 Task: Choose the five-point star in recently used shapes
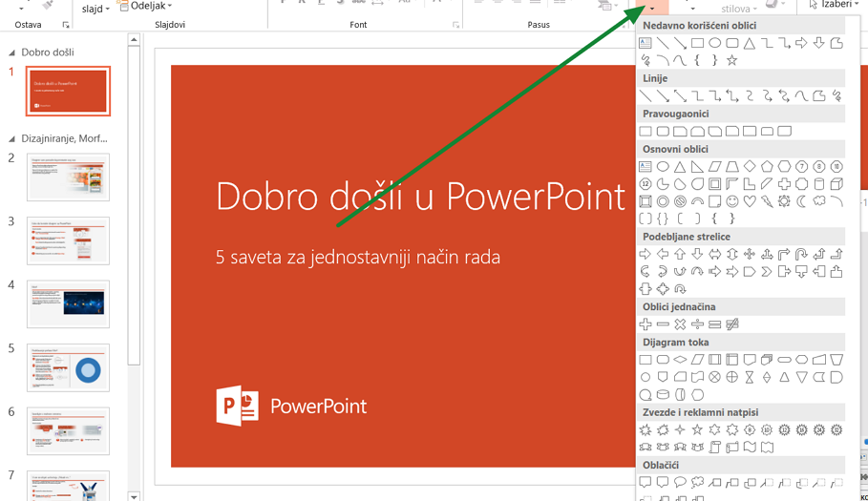[x=731, y=60]
